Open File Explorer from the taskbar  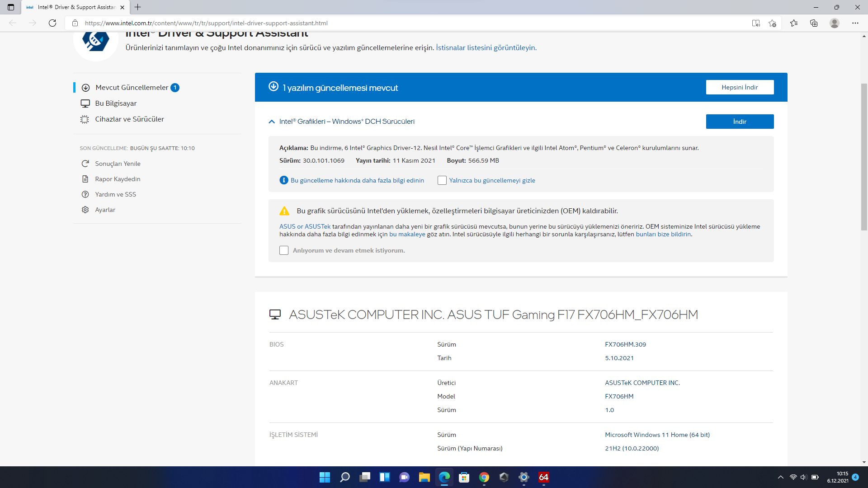pyautogui.click(x=424, y=477)
